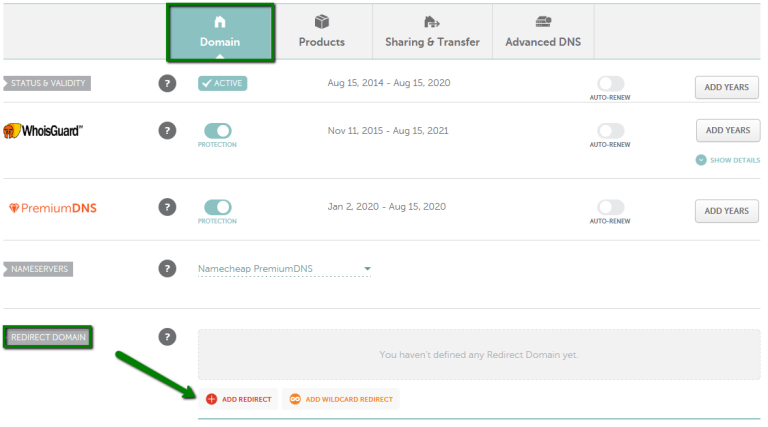The height and width of the screenshot is (427, 768).
Task: Click the help icon beside WhoisGuard
Action: 168,131
